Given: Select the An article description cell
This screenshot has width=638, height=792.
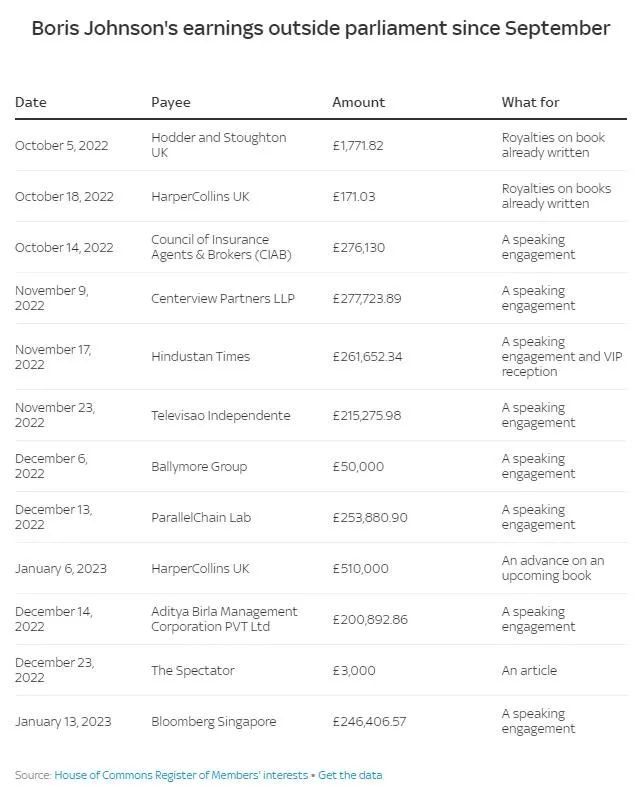Looking at the screenshot, I should coord(529,671).
